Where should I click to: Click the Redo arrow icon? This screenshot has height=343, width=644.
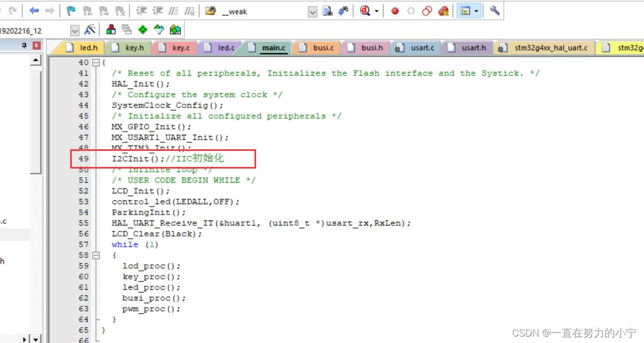click(13, 10)
